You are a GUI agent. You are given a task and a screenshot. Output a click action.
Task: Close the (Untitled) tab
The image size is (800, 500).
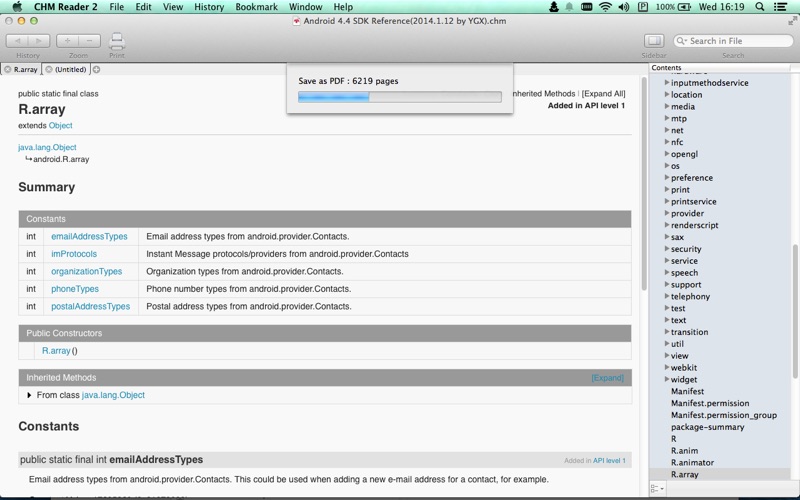(x=49, y=69)
